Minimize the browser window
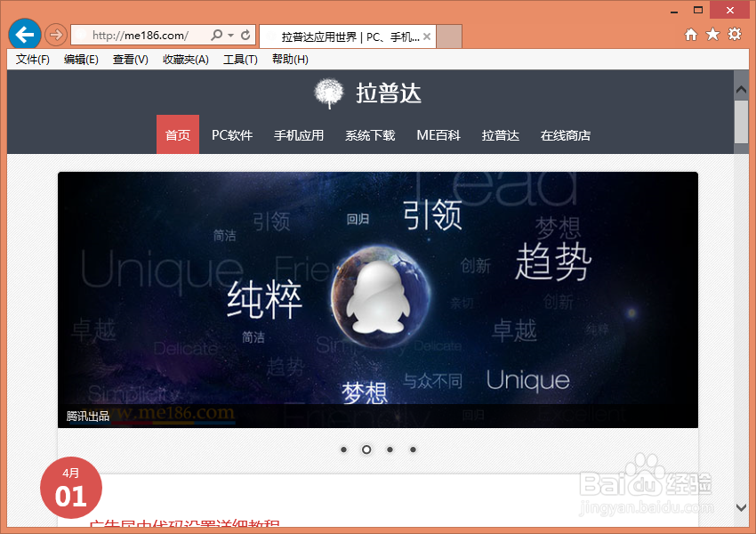756x534 pixels. (x=674, y=11)
